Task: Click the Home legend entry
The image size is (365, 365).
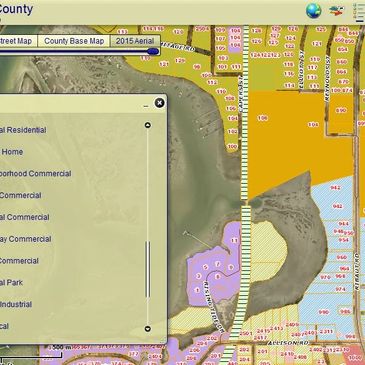Action: (x=12, y=152)
